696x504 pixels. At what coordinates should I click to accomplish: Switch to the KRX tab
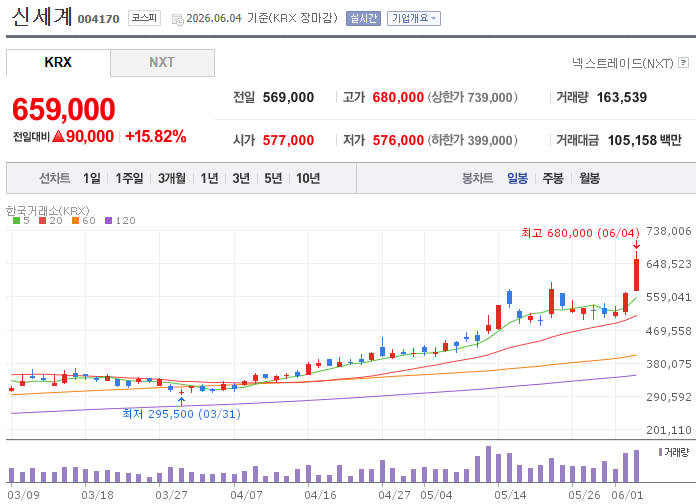pos(58,62)
